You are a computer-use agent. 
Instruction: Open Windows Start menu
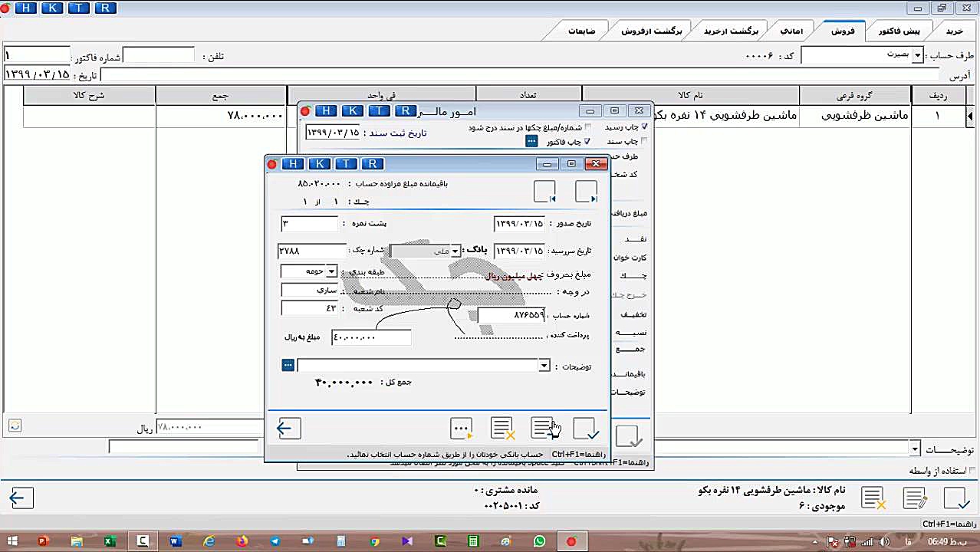coord(12,541)
